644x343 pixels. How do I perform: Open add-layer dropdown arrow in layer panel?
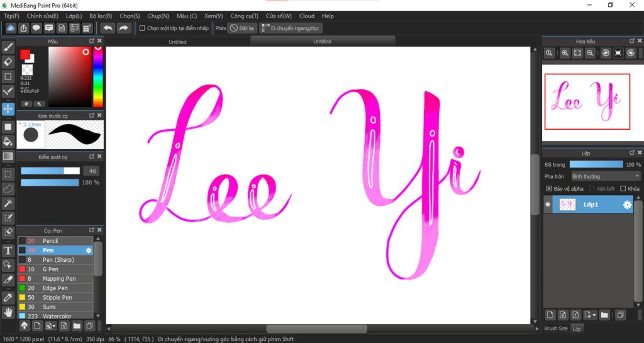594,315
